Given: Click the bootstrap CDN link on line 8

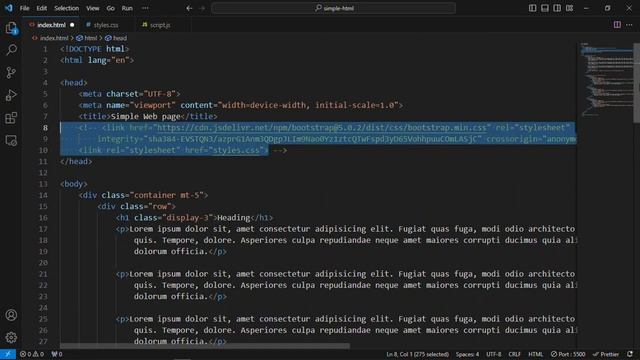Looking at the screenshot, I should click(x=322, y=128).
